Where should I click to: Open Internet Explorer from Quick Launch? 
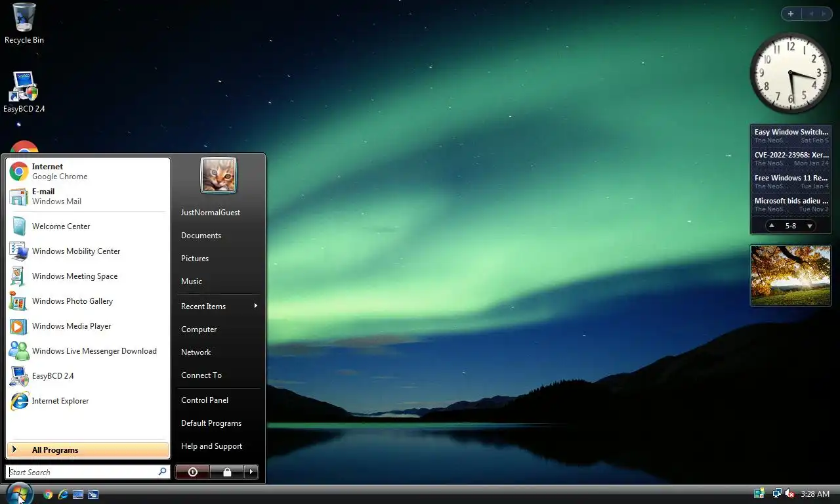click(63, 494)
